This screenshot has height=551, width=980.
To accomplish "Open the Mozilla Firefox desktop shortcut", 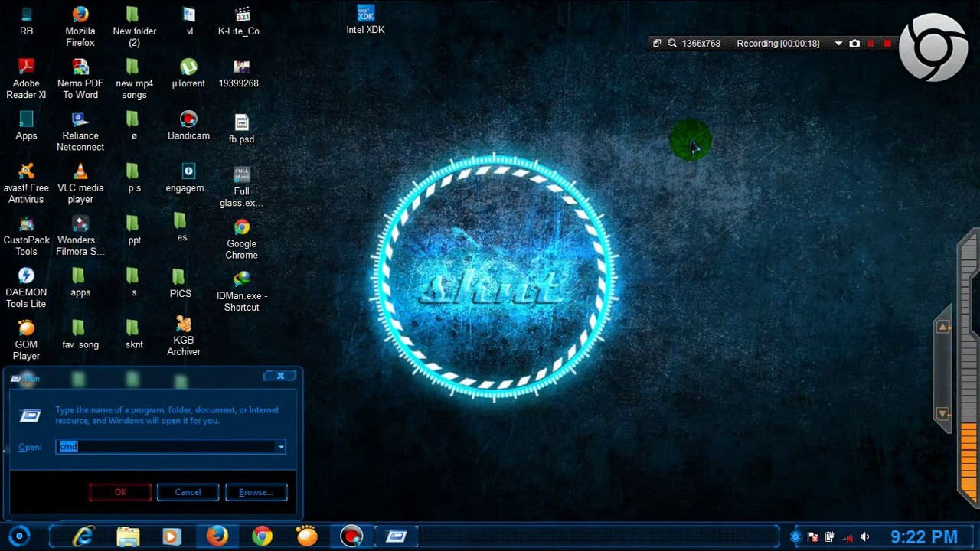I will 80,27.
